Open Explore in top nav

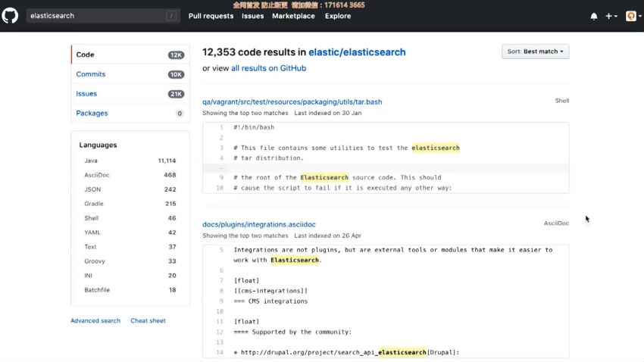[x=338, y=16]
